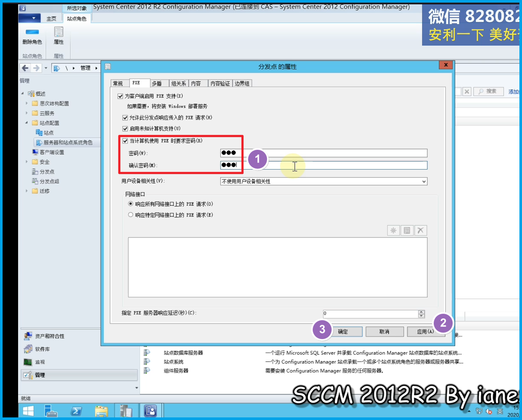Select the 站点系统 role row

pyautogui.click(x=304, y=361)
